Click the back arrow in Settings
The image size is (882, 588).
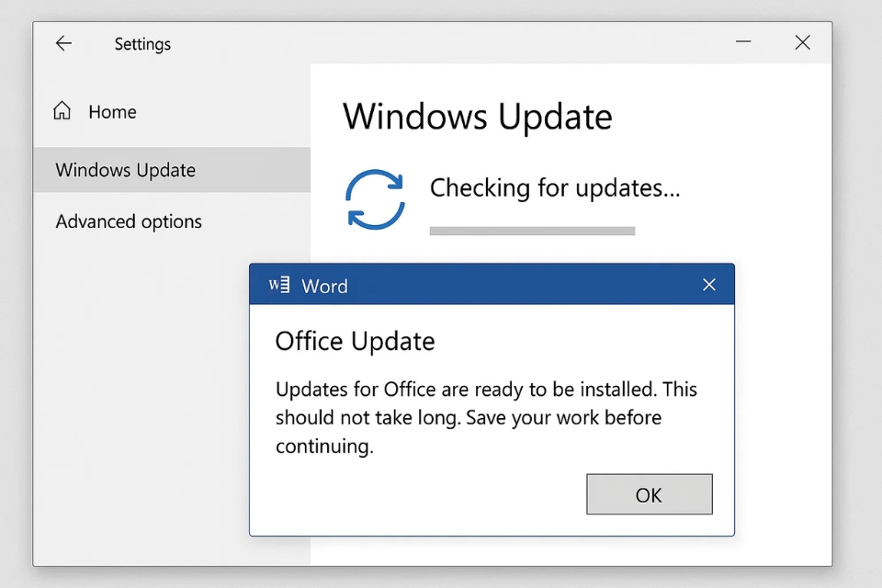(63, 43)
